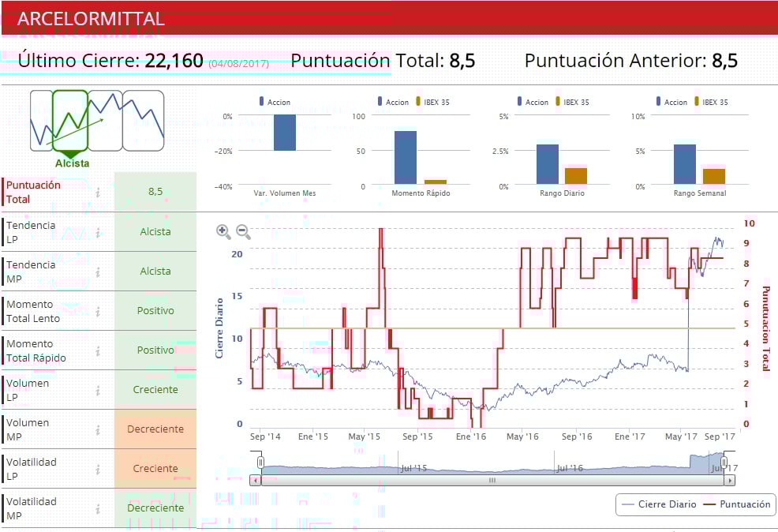This screenshot has height=532, width=778.
Task: Toggle IBEX 35 legend in Rango Diario chart
Action: pos(572,102)
